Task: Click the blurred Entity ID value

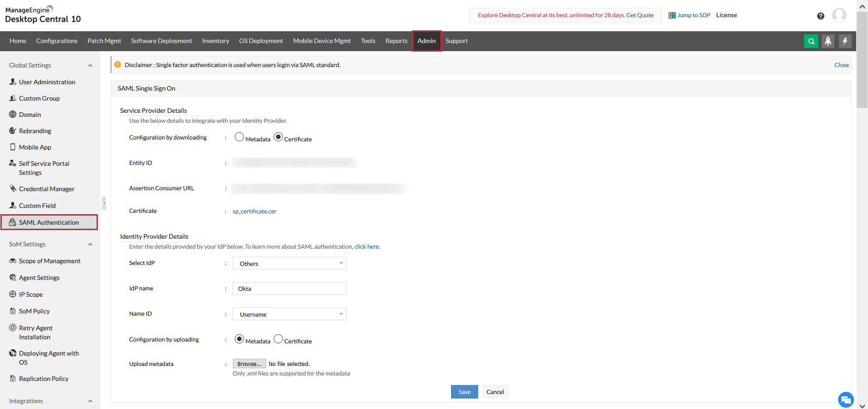Action: pyautogui.click(x=295, y=163)
